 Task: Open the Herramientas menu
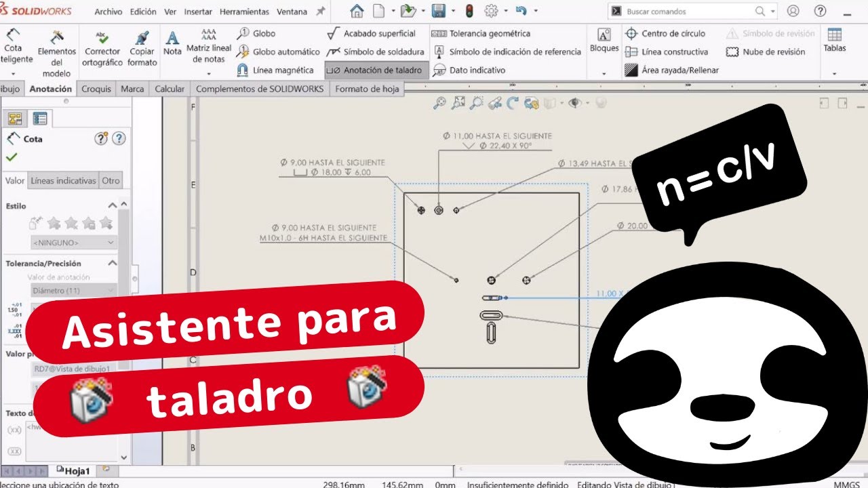click(244, 12)
